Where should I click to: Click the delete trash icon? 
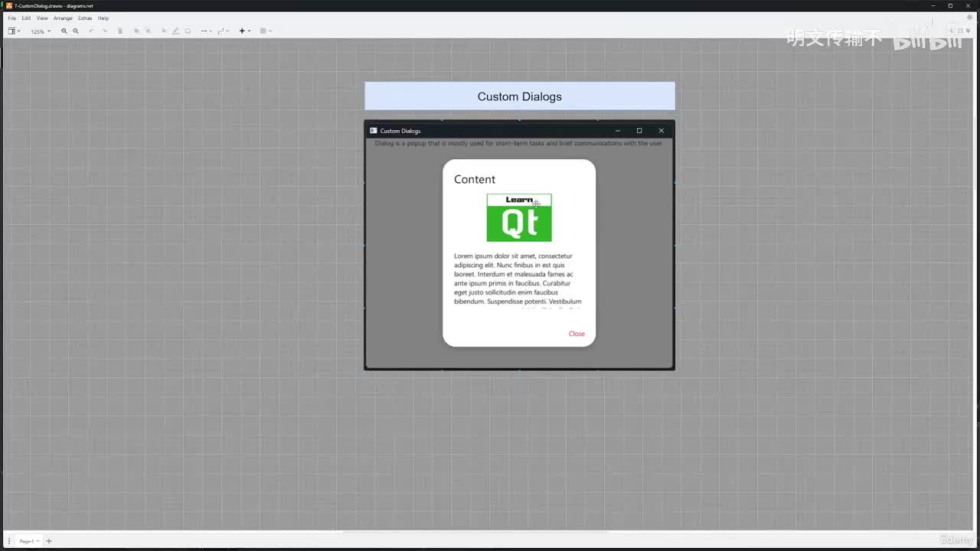119,31
